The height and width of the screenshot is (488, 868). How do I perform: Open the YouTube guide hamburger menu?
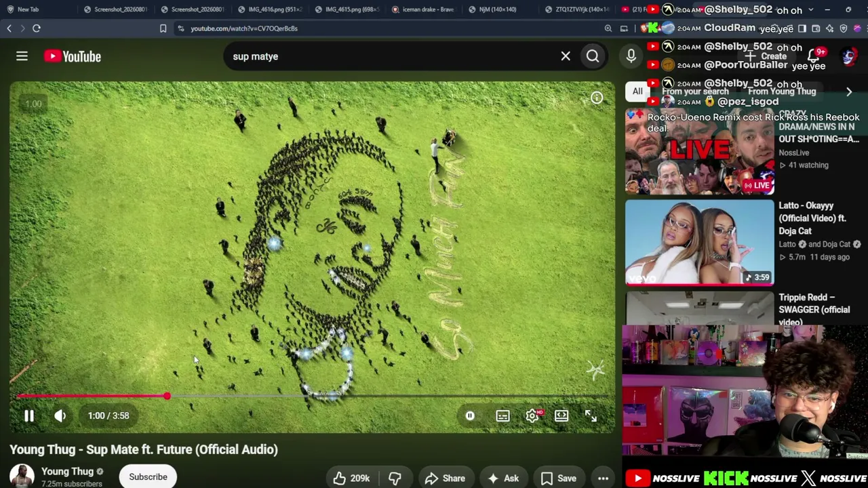[x=22, y=56]
